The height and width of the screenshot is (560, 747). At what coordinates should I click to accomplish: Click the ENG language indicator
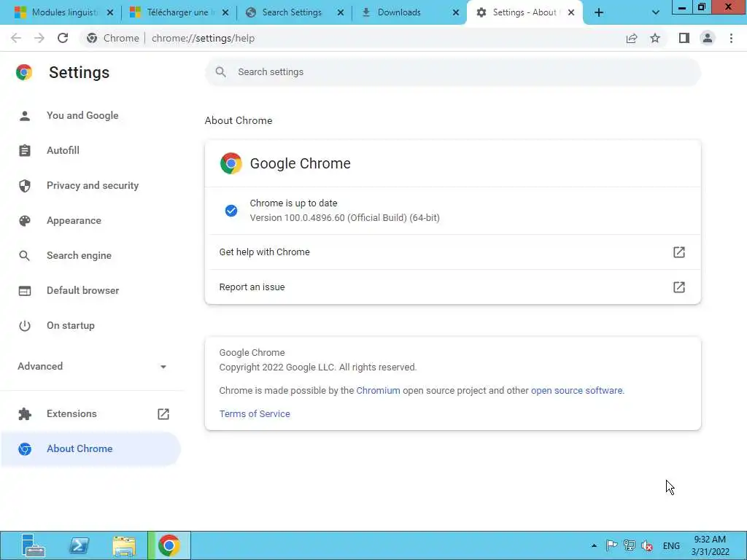671,545
